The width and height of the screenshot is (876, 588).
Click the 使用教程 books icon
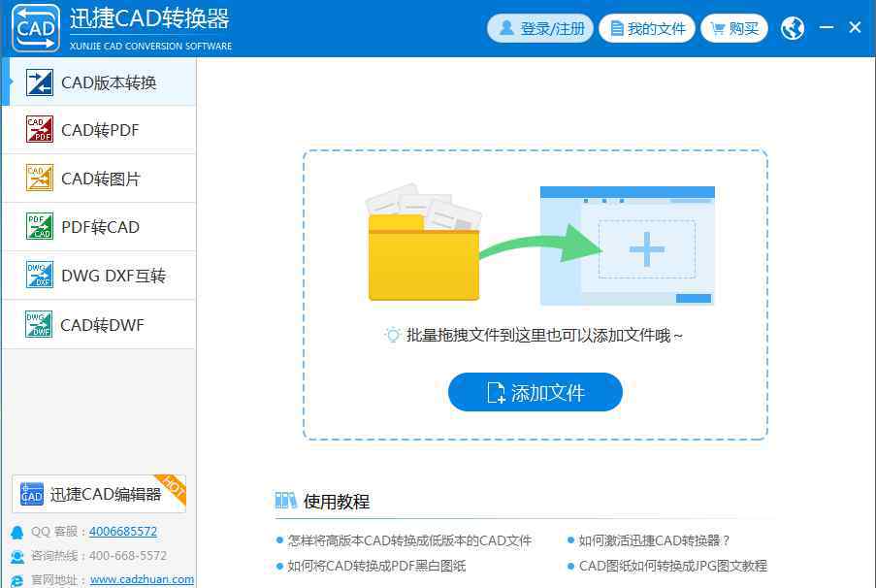(285, 501)
